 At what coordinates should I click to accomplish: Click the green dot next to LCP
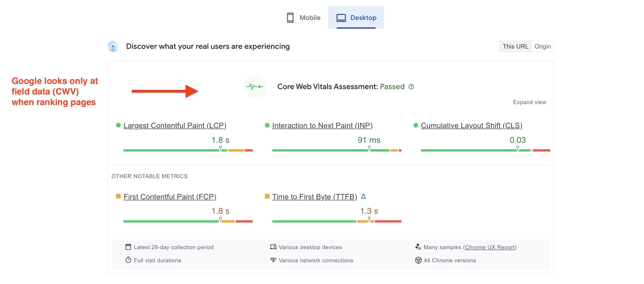tap(118, 125)
